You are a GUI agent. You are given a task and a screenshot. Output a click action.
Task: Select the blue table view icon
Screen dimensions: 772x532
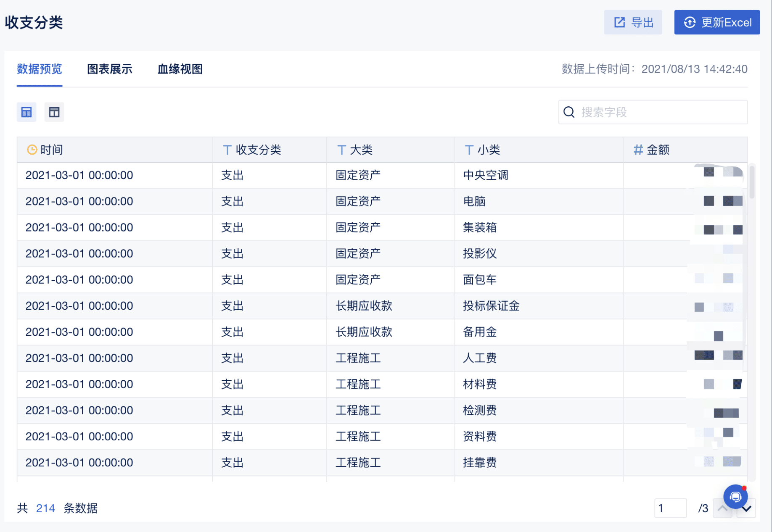pyautogui.click(x=26, y=112)
